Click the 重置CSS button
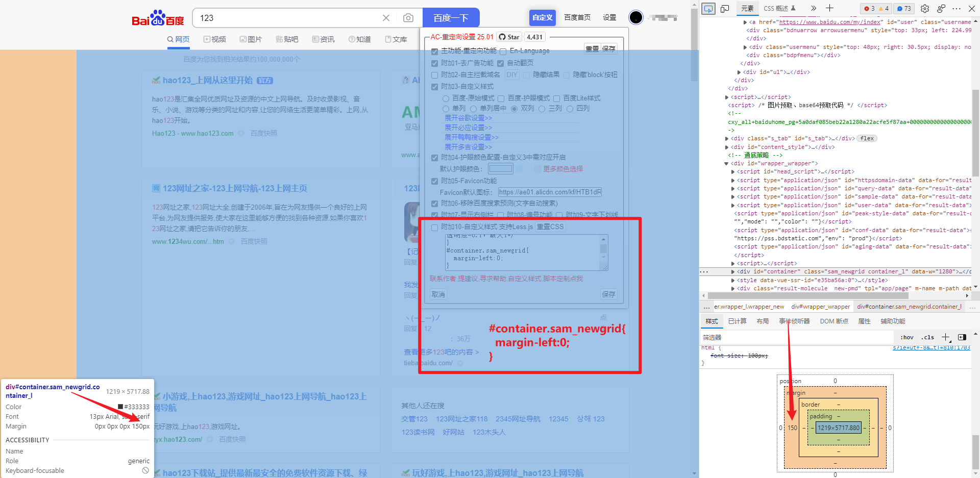Screen dimensions: 980x478 pos(550,227)
